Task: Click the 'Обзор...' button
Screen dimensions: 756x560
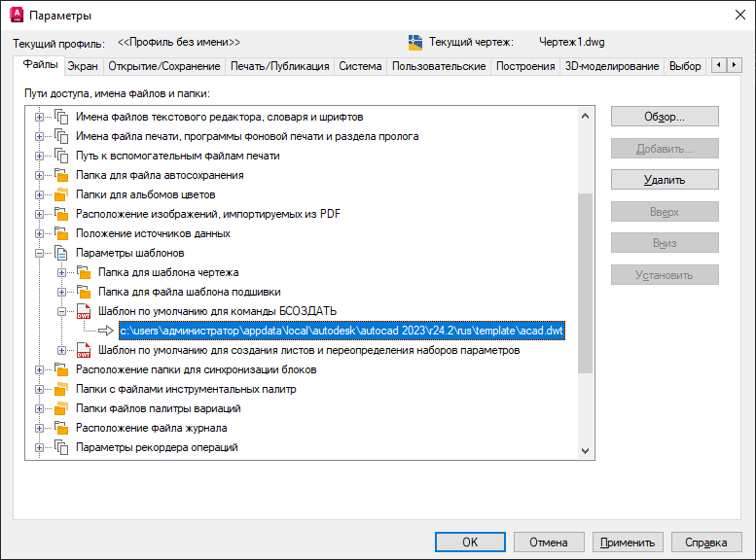Action: coord(665,117)
